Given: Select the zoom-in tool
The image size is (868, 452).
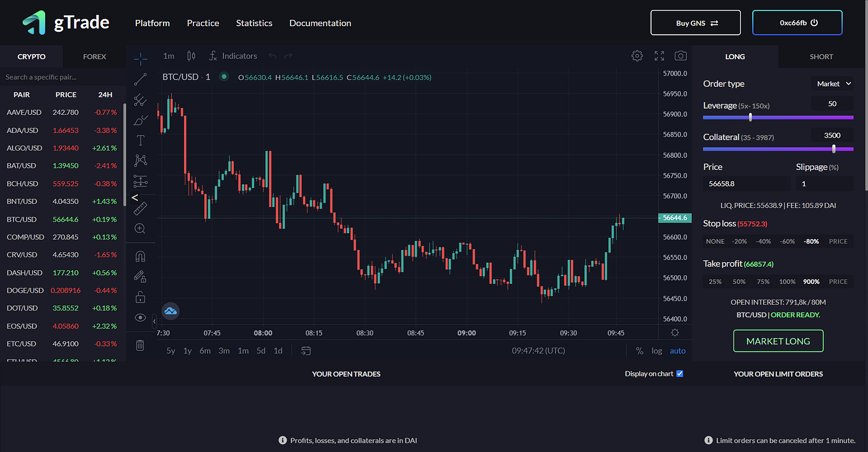Looking at the screenshot, I should (x=141, y=229).
